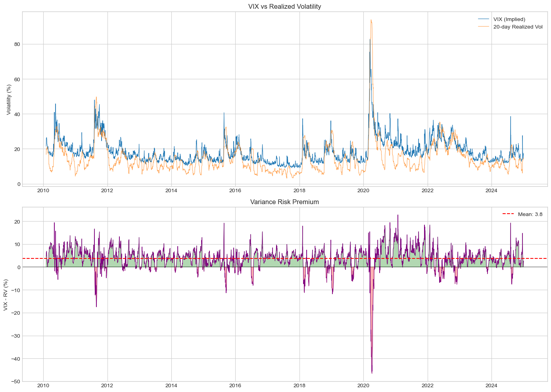Click the "VIX - RV (%)" y-axis label
The image size is (551, 392).
coord(6,294)
